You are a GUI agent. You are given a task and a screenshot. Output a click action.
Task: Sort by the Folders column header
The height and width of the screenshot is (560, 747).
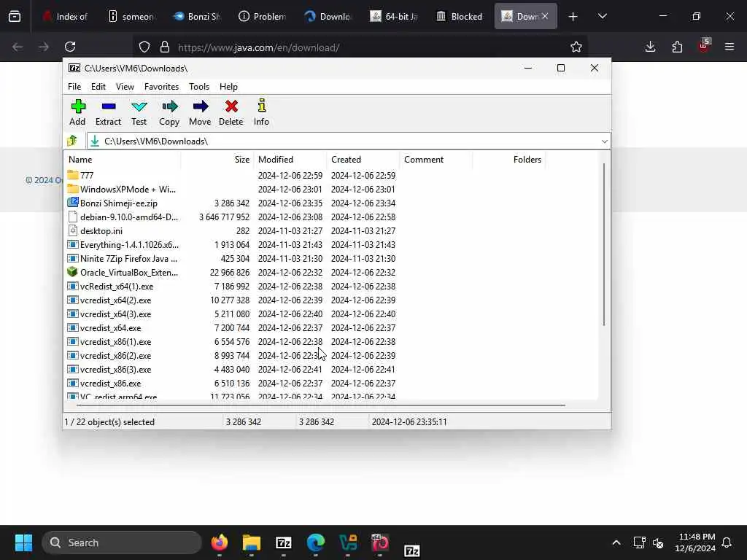point(508,160)
